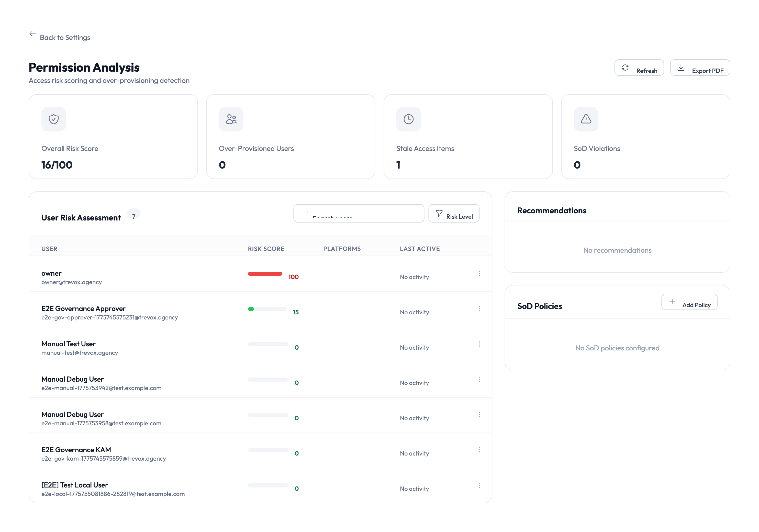
Task: Click the plus icon in Add Policy button
Action: click(x=672, y=302)
